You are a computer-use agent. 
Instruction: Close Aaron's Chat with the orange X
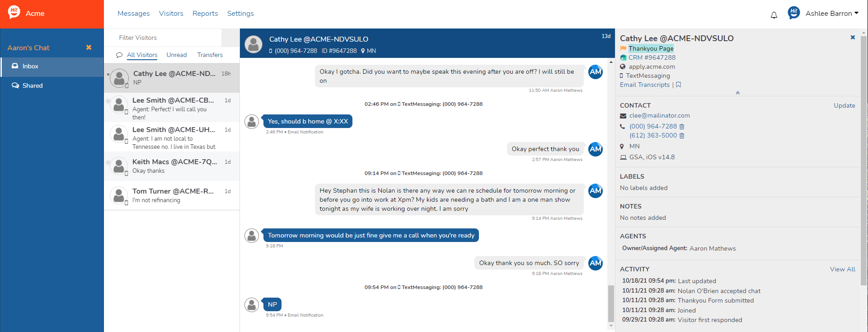[x=89, y=47]
